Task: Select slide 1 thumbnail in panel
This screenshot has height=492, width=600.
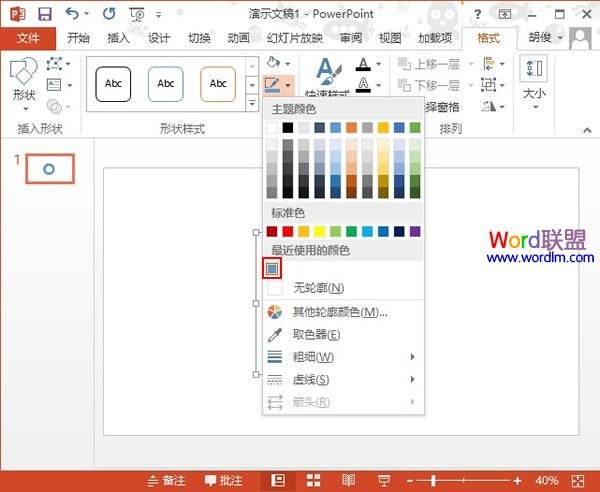Action: [x=49, y=170]
